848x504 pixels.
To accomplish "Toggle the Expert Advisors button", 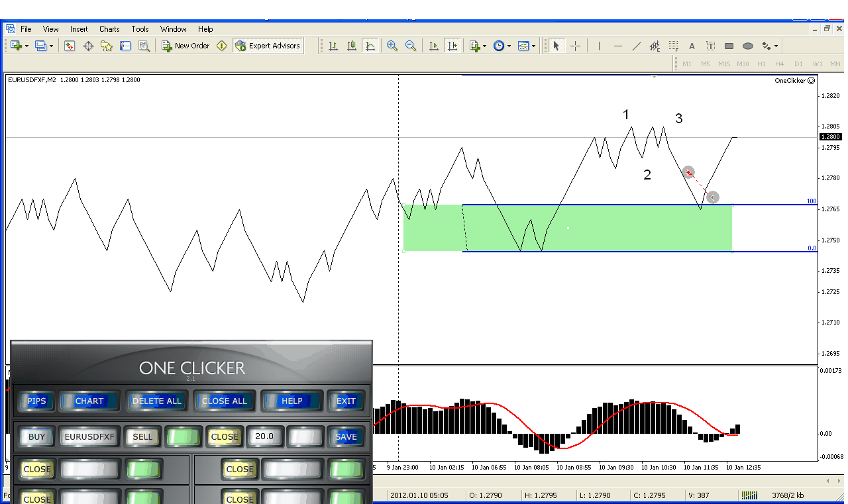I will tap(268, 46).
